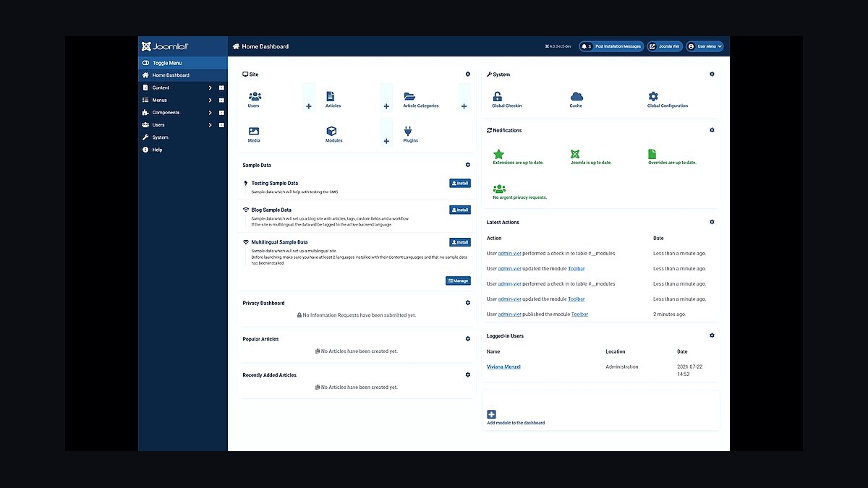Collapse the sidebar with Toggle Menu
This screenshot has height=488, width=868.
pos(182,63)
